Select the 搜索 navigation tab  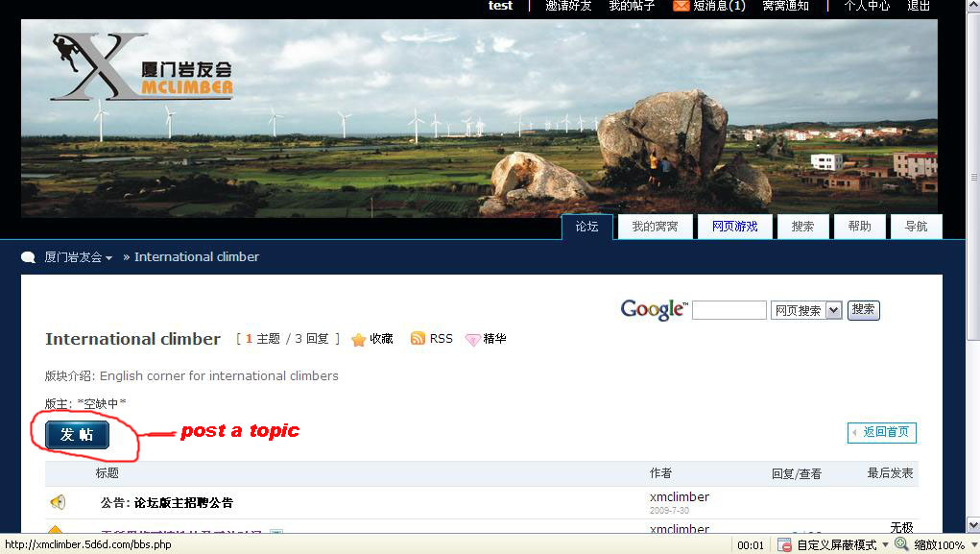click(x=802, y=227)
